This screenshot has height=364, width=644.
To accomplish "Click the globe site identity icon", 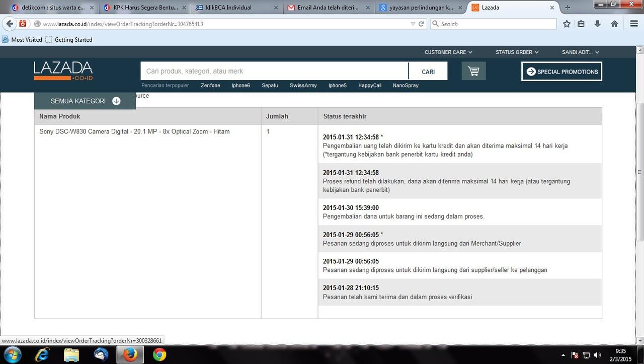I will pyautogui.click(x=37, y=24).
